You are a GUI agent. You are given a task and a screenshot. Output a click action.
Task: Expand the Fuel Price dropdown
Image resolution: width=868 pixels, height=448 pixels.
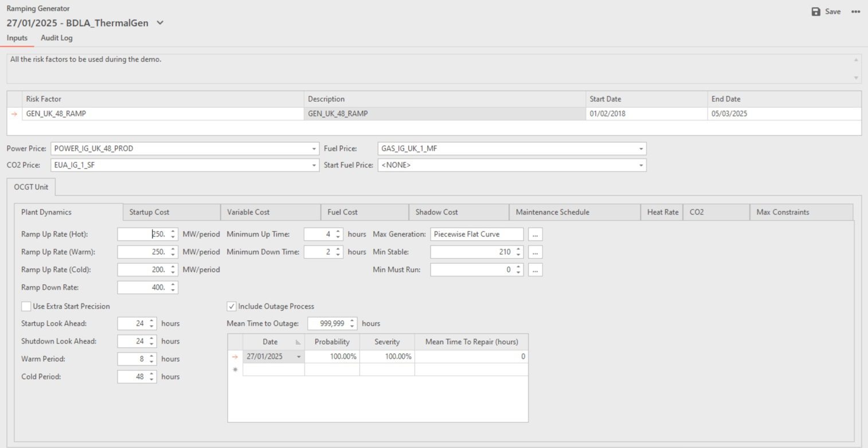click(x=641, y=149)
